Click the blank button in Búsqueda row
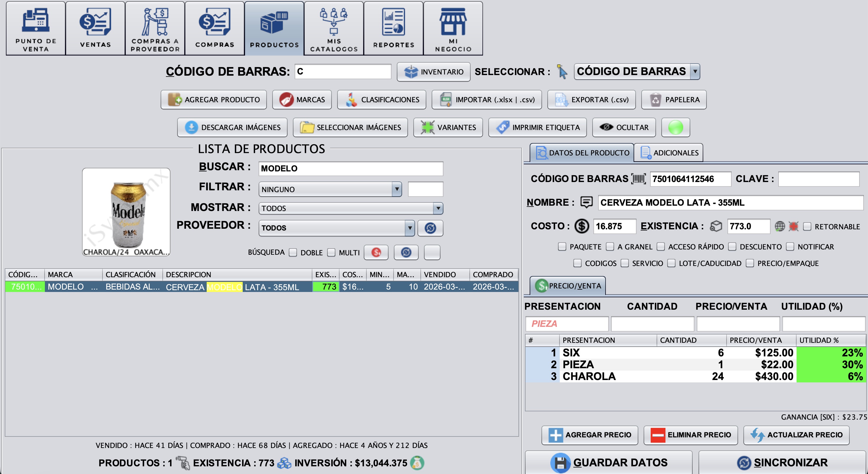The width and height of the screenshot is (868, 474). (x=432, y=252)
